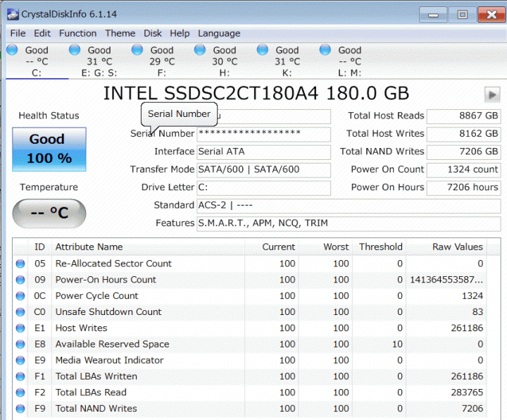507x420 pixels.
Task: Click the CrystalDiskInfo title bar icon
Action: [x=13, y=14]
